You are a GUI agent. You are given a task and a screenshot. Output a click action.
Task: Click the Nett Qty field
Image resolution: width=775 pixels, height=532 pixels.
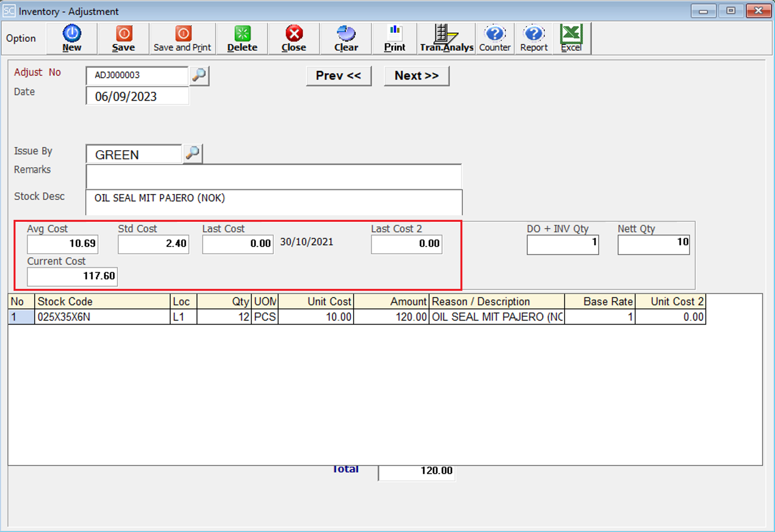[x=654, y=245]
